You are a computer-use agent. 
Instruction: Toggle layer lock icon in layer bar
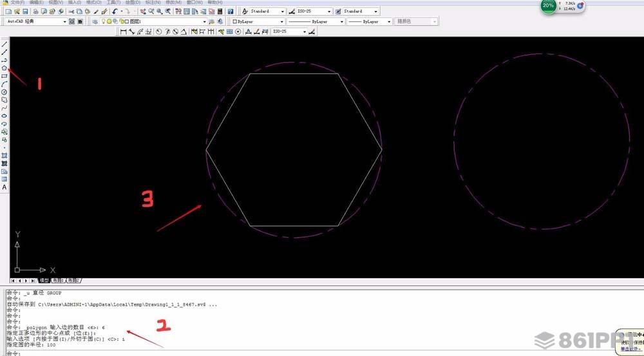(122, 21)
